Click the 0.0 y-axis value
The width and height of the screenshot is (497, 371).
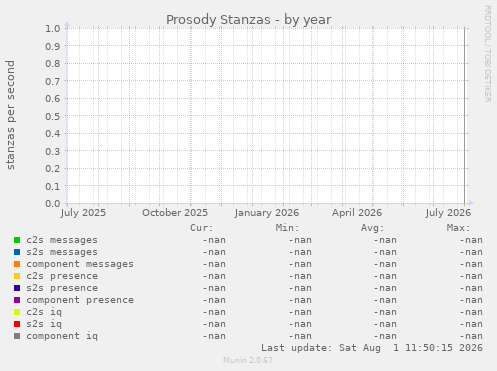coord(53,203)
